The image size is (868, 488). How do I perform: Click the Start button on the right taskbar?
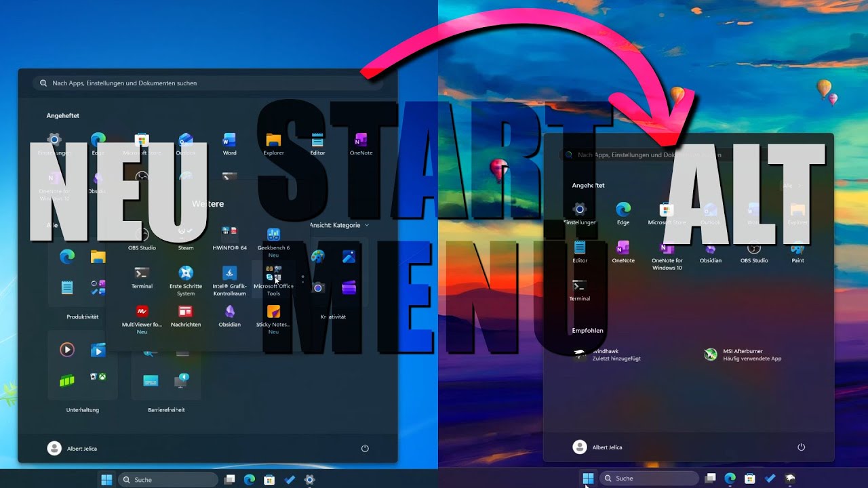(x=588, y=479)
